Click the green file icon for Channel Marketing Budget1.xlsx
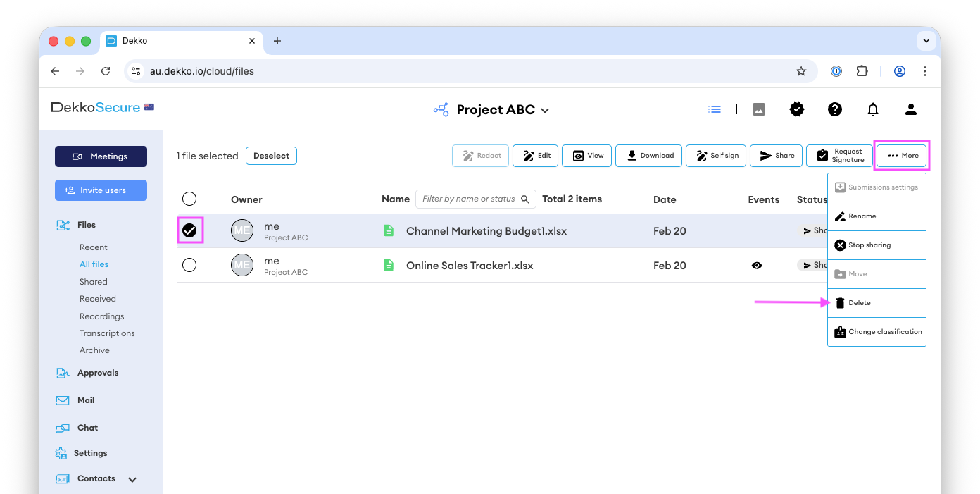 click(x=388, y=230)
